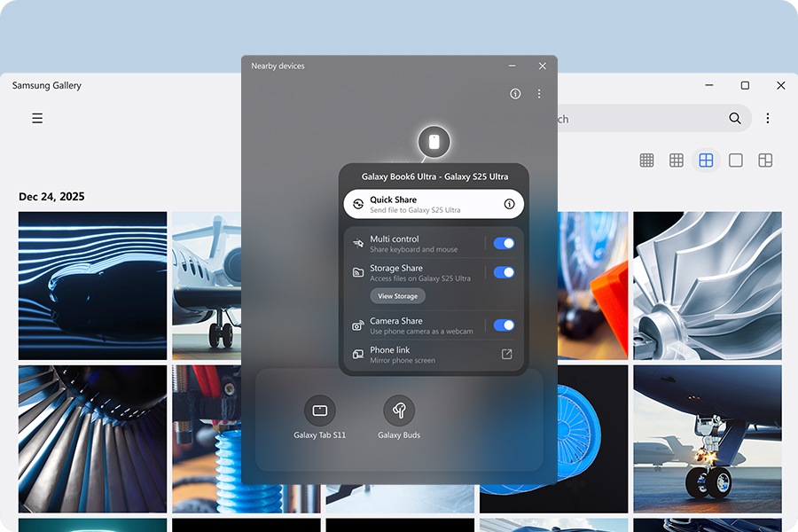This screenshot has width=798, height=532.
Task: Open Gallery more options three-dot menu
Action: (768, 118)
